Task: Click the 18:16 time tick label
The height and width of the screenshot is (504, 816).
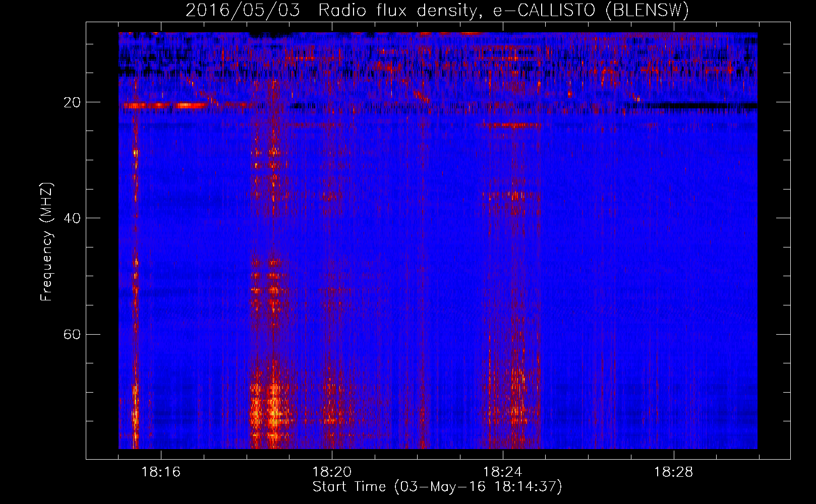Action: point(161,472)
